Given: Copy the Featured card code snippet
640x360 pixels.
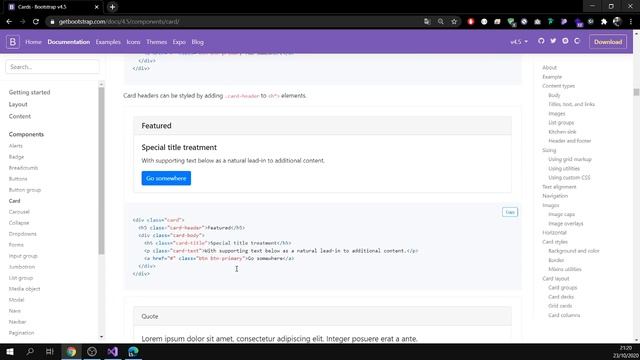Looking at the screenshot, I should tap(510, 212).
